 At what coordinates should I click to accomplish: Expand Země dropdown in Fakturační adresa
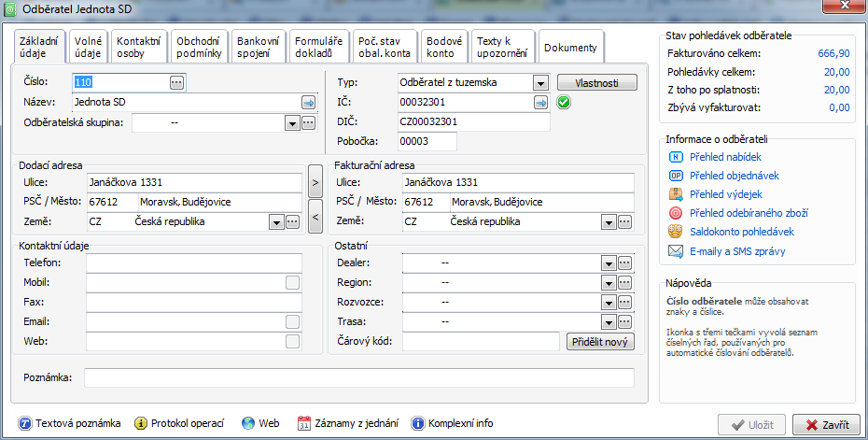(x=609, y=222)
